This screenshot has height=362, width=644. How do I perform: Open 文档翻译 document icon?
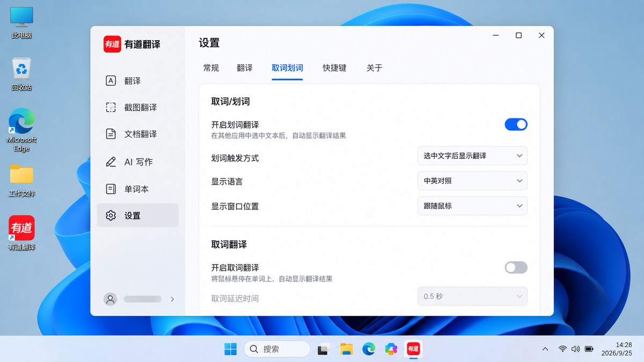pyautogui.click(x=111, y=134)
